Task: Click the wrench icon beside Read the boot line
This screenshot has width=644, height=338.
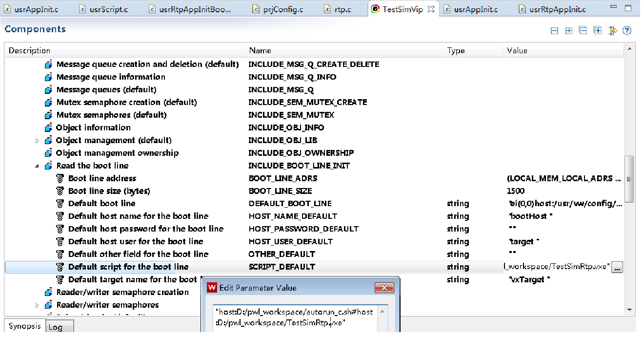Action: (x=48, y=165)
